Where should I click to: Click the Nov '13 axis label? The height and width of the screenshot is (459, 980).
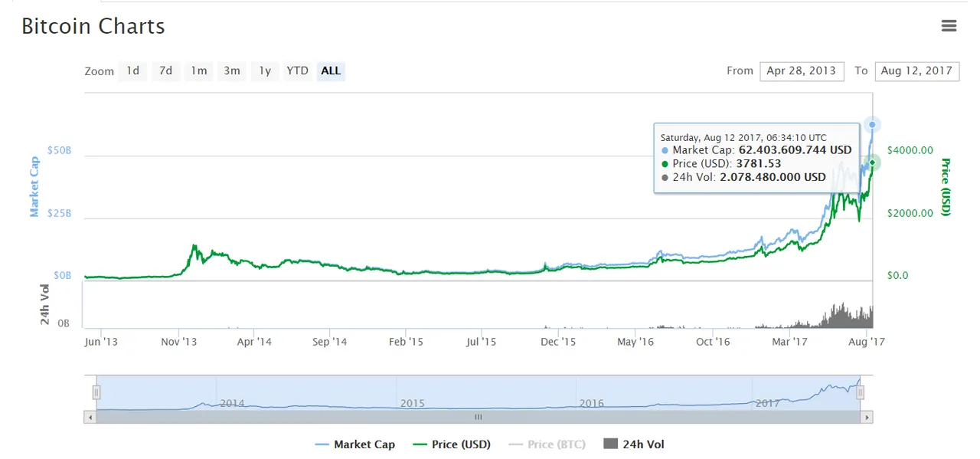coord(180,342)
